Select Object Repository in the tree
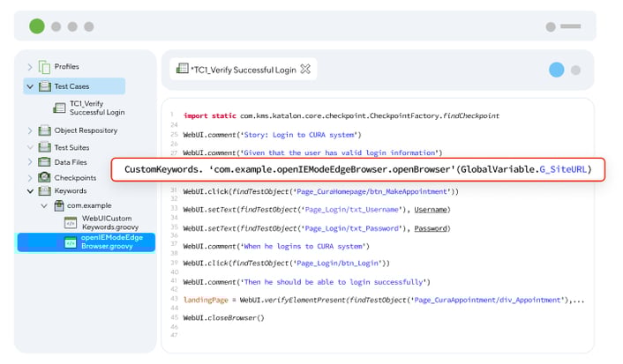The width and height of the screenshot is (623, 364). click(x=86, y=130)
